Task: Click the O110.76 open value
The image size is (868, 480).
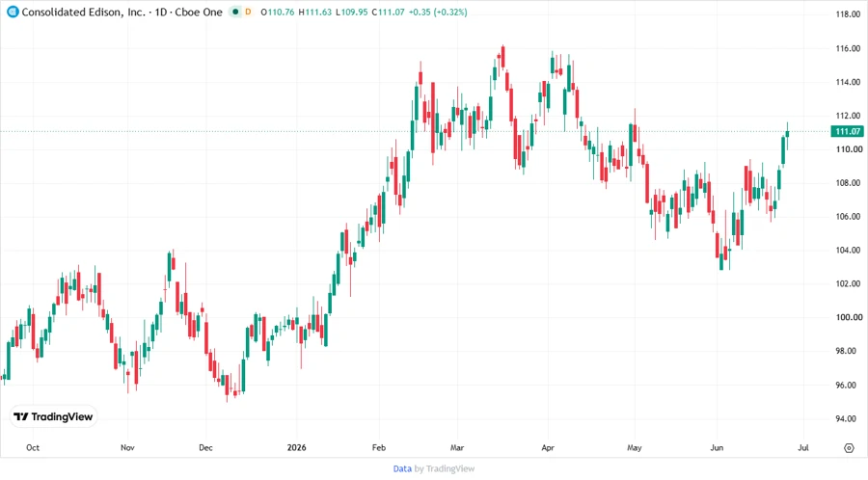Action: [278, 13]
